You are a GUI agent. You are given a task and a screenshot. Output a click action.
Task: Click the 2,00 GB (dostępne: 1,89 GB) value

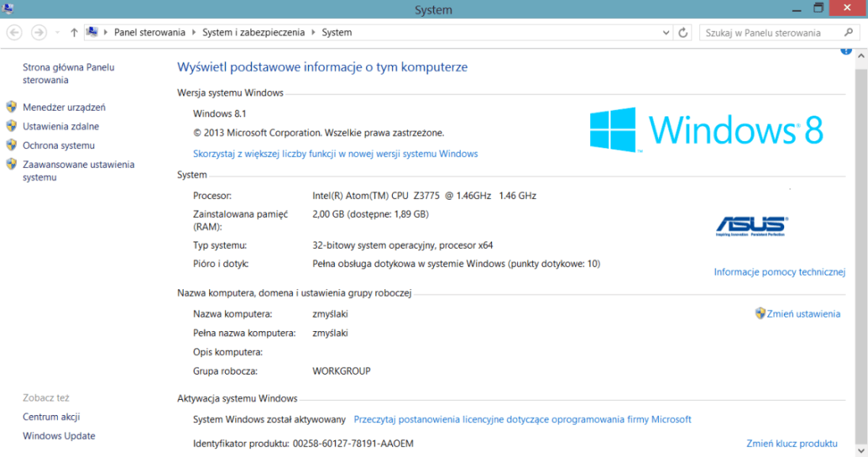click(x=371, y=214)
